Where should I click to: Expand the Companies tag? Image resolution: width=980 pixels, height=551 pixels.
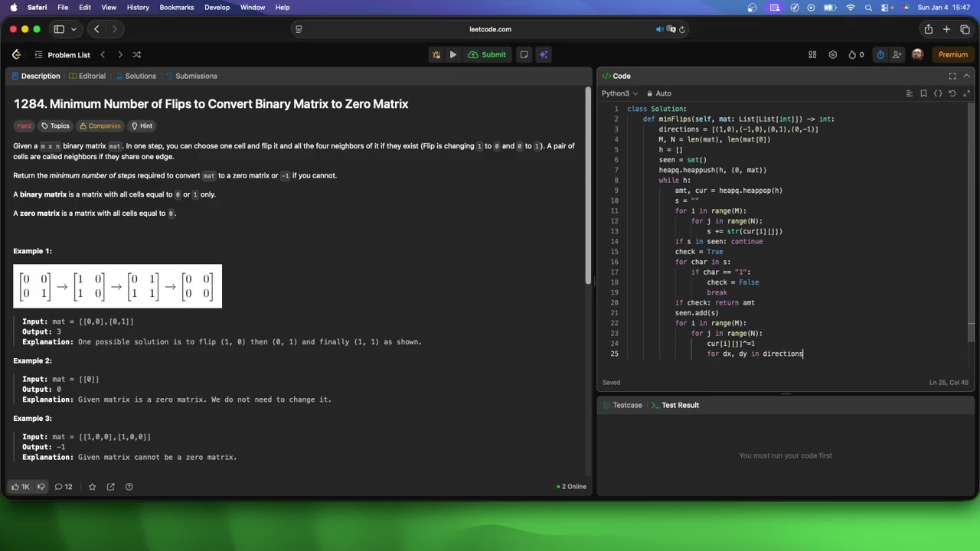(100, 126)
